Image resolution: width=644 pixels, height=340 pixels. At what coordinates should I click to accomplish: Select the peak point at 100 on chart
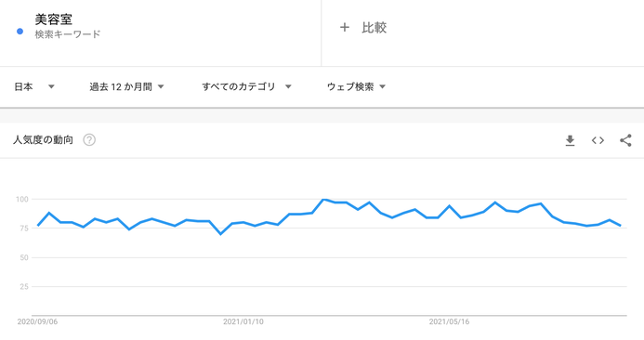323,200
